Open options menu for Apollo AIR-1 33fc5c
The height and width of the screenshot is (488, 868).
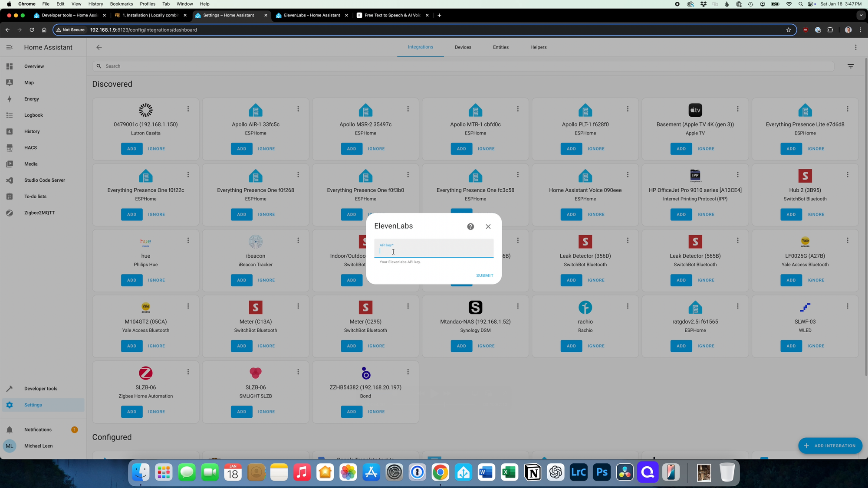(x=298, y=109)
